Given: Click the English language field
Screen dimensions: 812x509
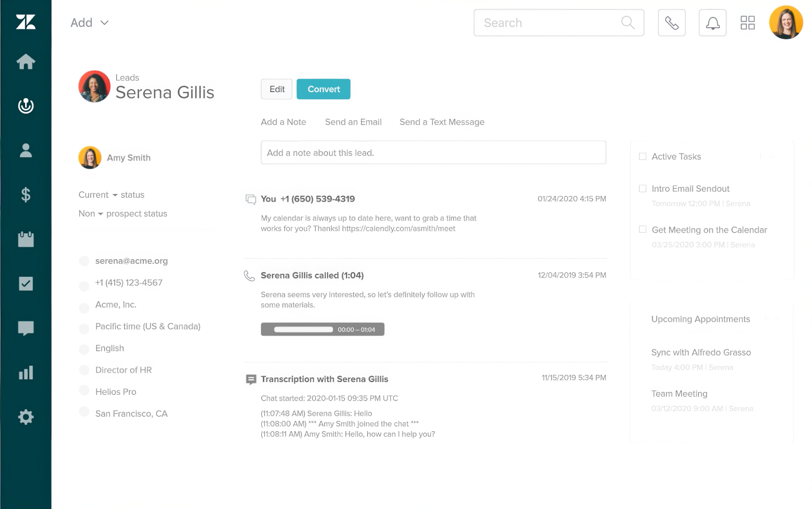Looking at the screenshot, I should click(110, 348).
